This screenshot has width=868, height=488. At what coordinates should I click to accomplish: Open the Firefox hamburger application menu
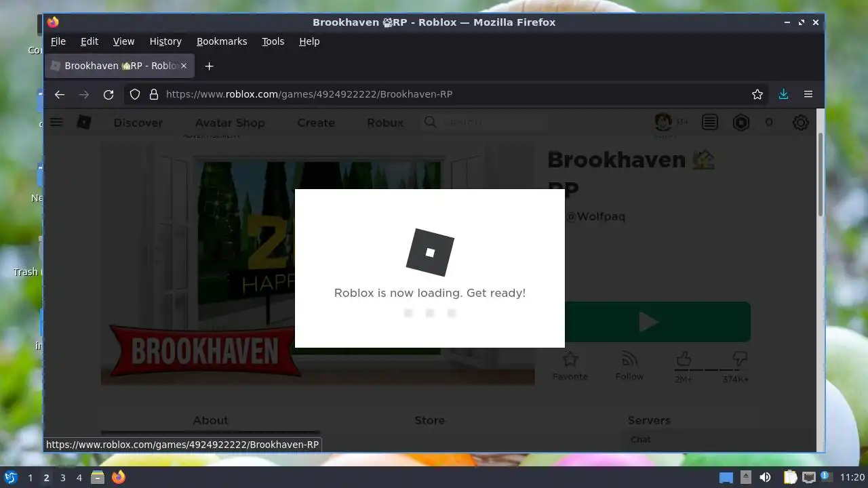click(808, 94)
